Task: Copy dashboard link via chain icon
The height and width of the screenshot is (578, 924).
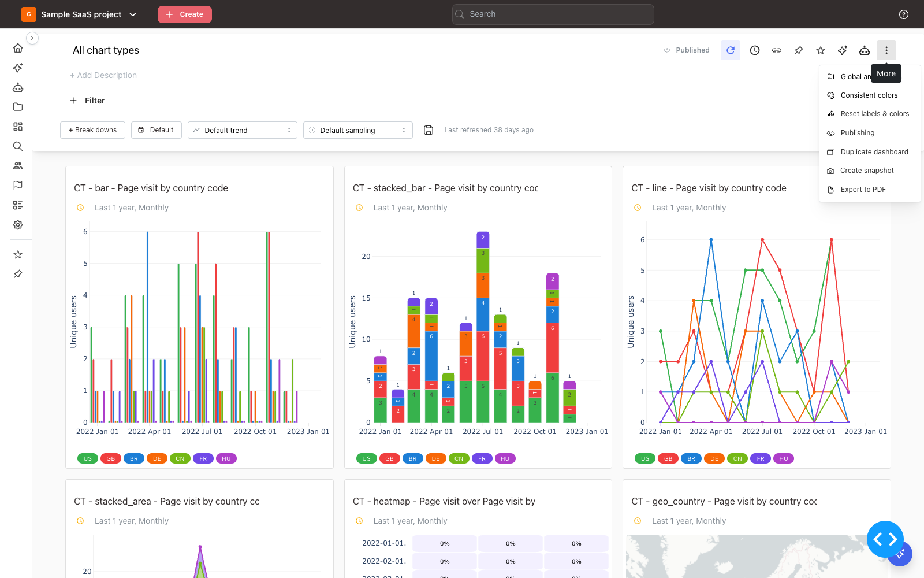Action: 777,50
